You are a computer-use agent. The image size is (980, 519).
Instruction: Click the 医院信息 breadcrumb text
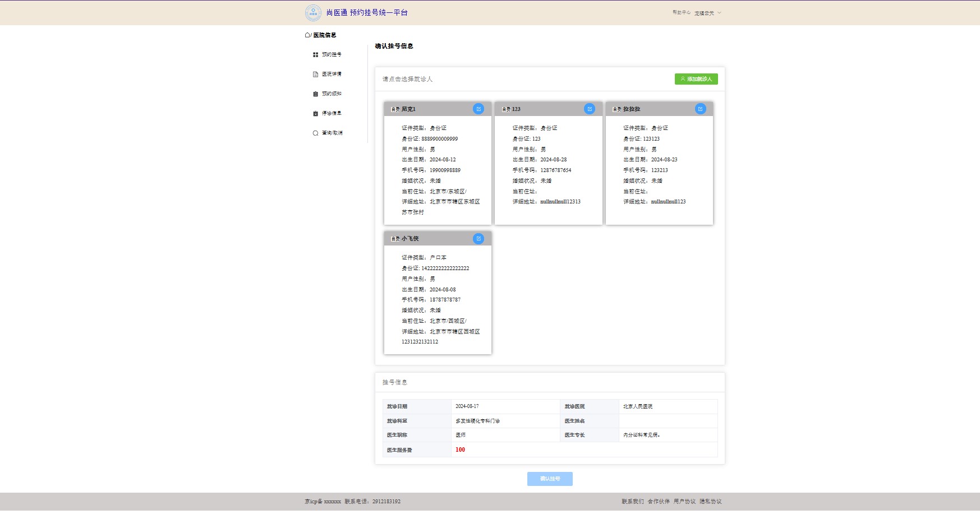(325, 35)
